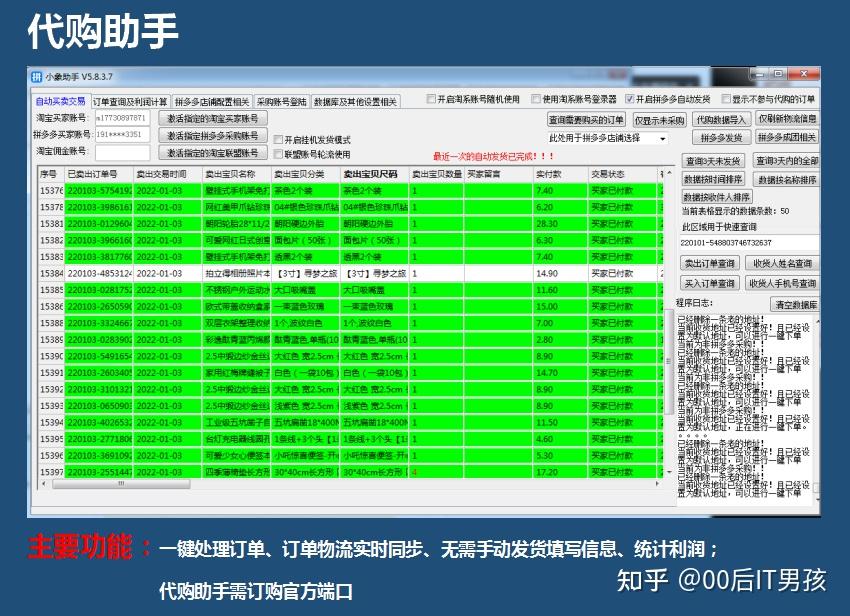Go to 采购账号登陆 tab
This screenshot has height=616, width=850.
[x=281, y=102]
